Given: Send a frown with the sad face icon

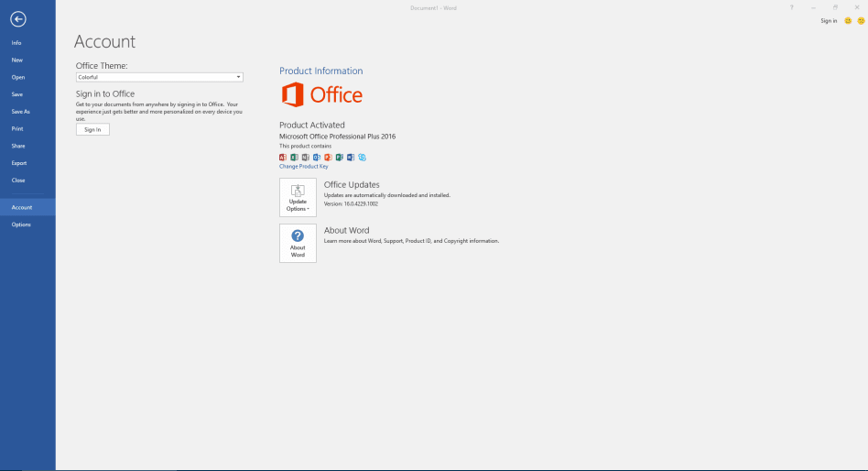Looking at the screenshot, I should [x=861, y=21].
